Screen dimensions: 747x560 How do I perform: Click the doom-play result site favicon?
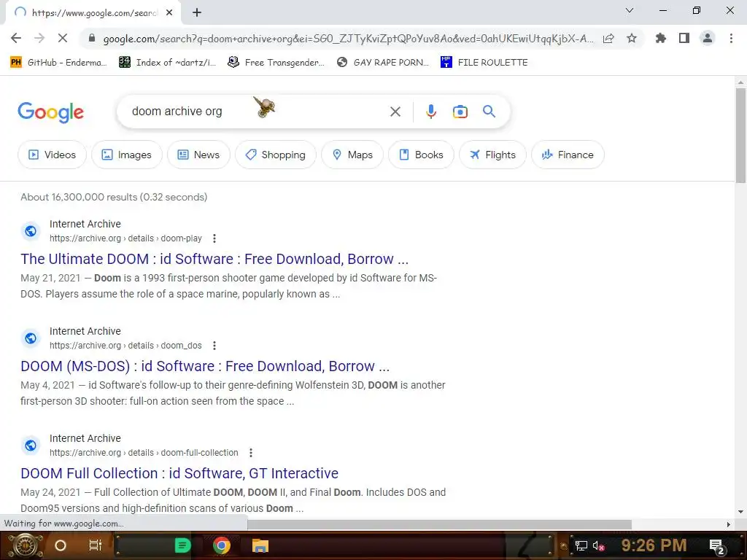[31, 231]
